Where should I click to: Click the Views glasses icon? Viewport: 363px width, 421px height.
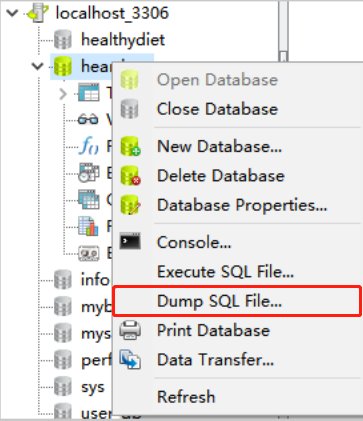pos(88,119)
